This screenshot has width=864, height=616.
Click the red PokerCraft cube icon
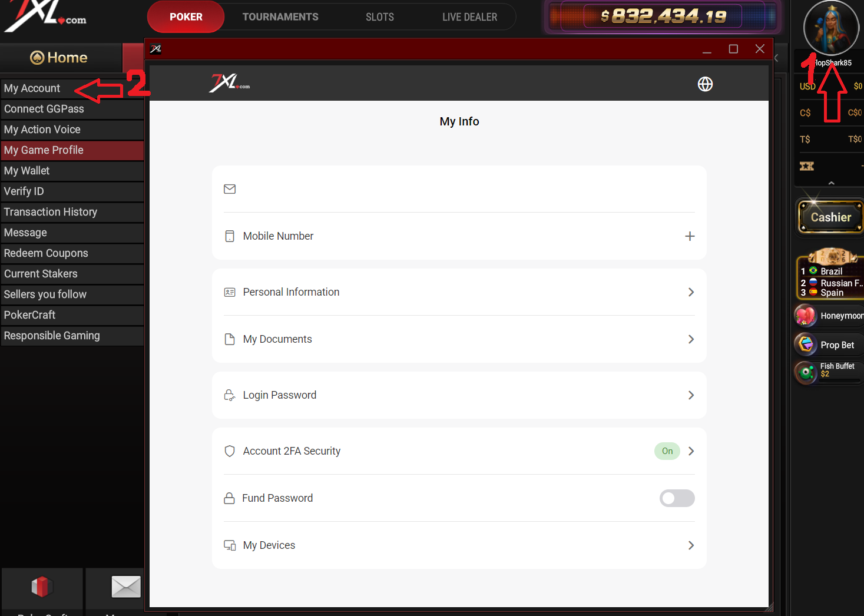click(x=42, y=587)
